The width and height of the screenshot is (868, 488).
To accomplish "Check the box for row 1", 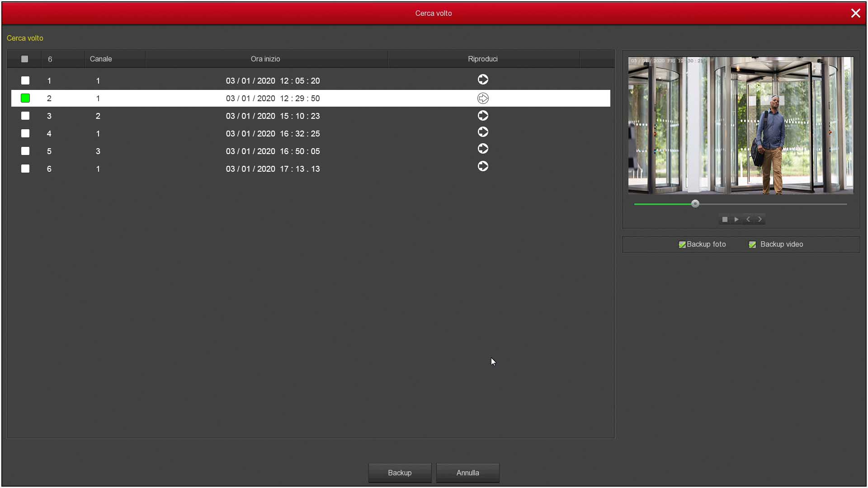I will coord(25,80).
